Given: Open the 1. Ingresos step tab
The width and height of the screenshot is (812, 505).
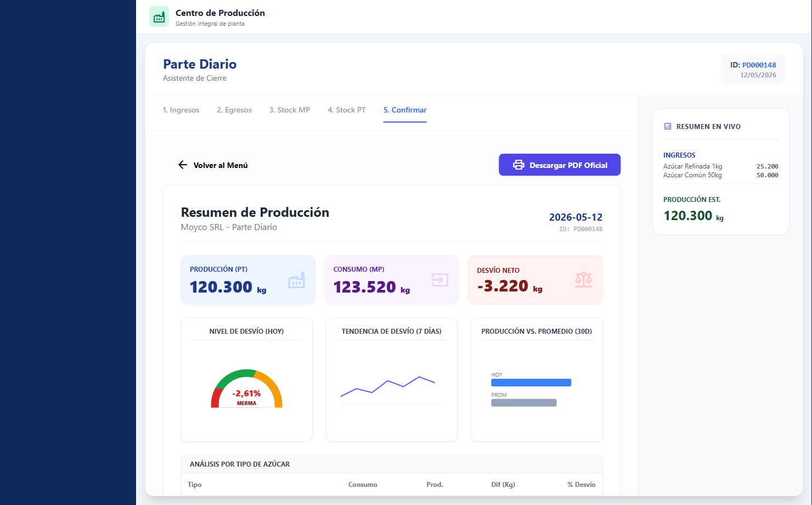Looking at the screenshot, I should click(x=181, y=110).
